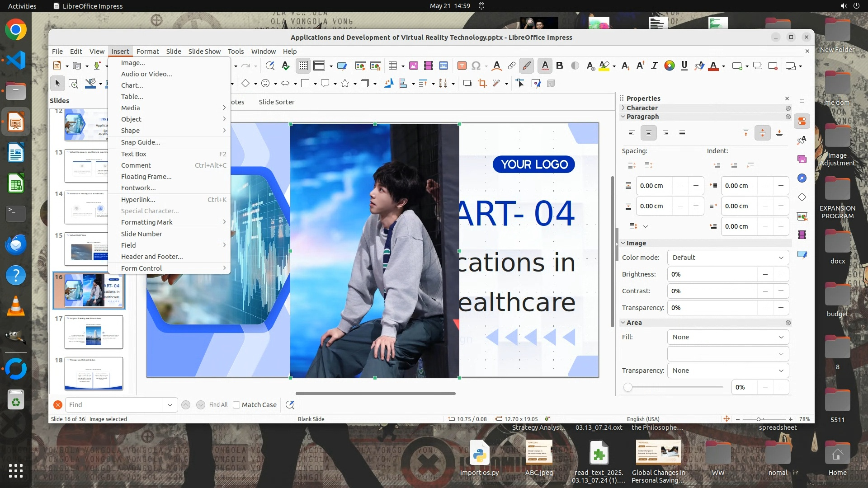
Task: Open the Fill type dropdown
Action: pyautogui.click(x=728, y=337)
